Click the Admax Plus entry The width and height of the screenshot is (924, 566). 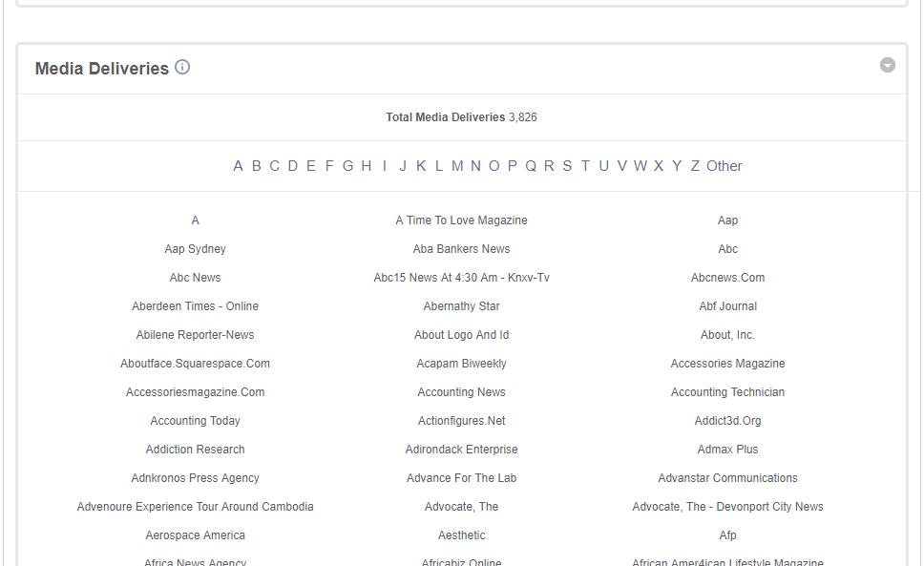coord(727,450)
